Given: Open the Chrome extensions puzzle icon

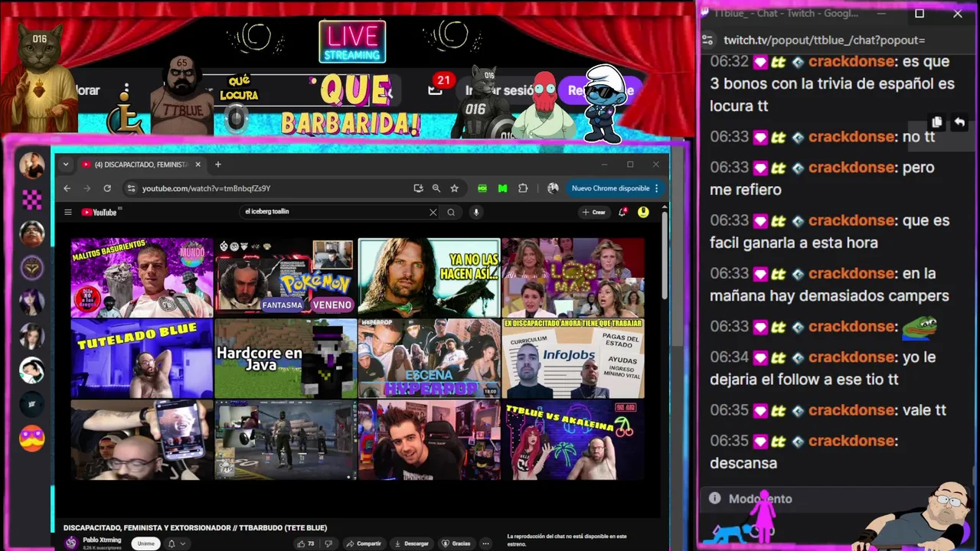Looking at the screenshot, I should click(523, 188).
